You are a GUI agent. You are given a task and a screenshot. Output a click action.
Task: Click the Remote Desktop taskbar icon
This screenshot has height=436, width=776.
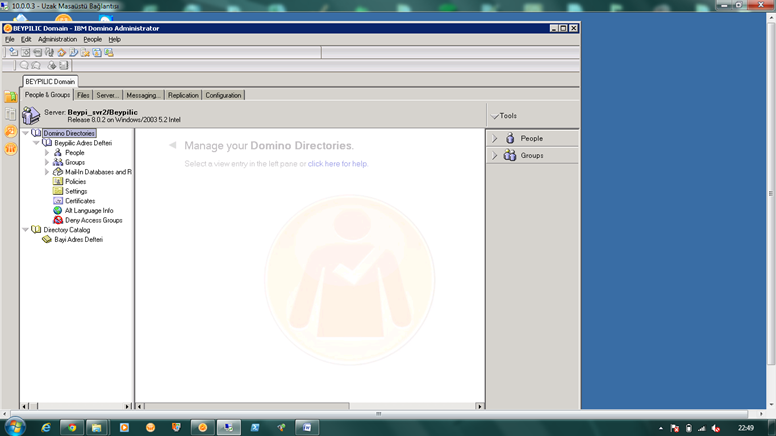click(x=229, y=427)
